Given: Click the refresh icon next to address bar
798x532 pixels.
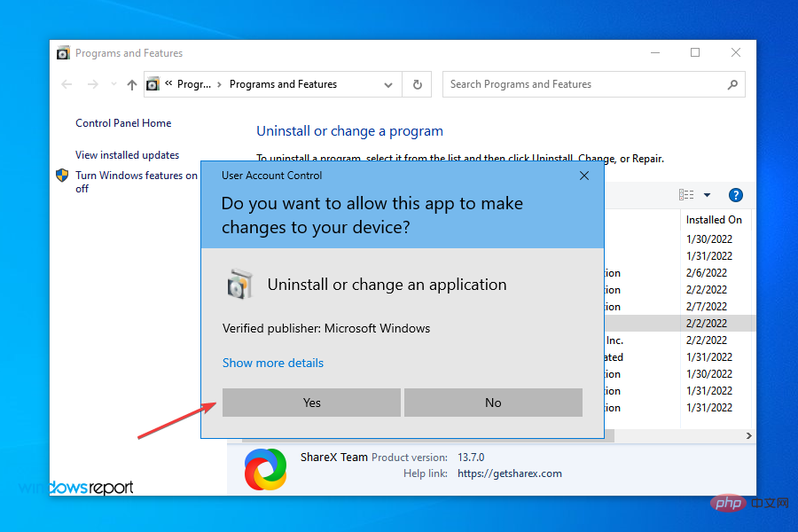Looking at the screenshot, I should [x=416, y=83].
